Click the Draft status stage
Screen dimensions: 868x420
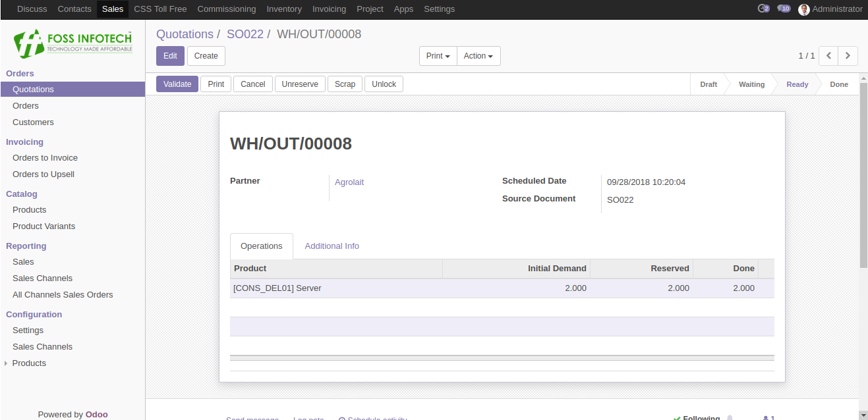pos(709,84)
